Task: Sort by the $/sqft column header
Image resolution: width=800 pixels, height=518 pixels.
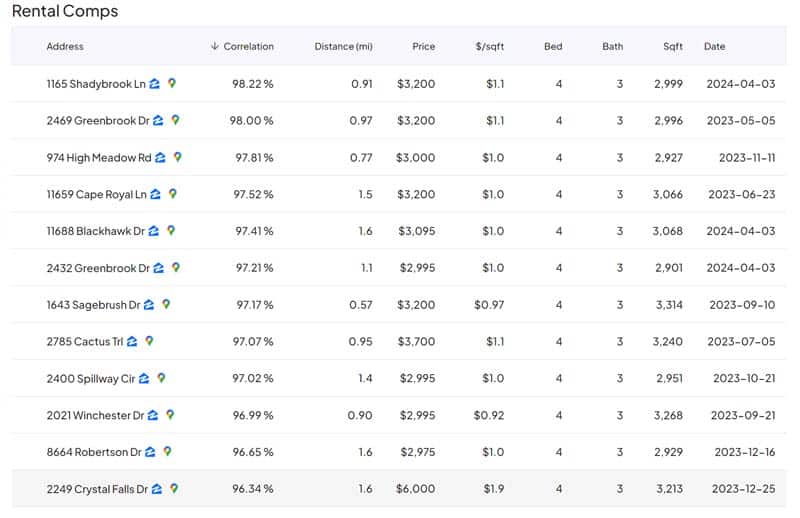Action: [x=490, y=47]
